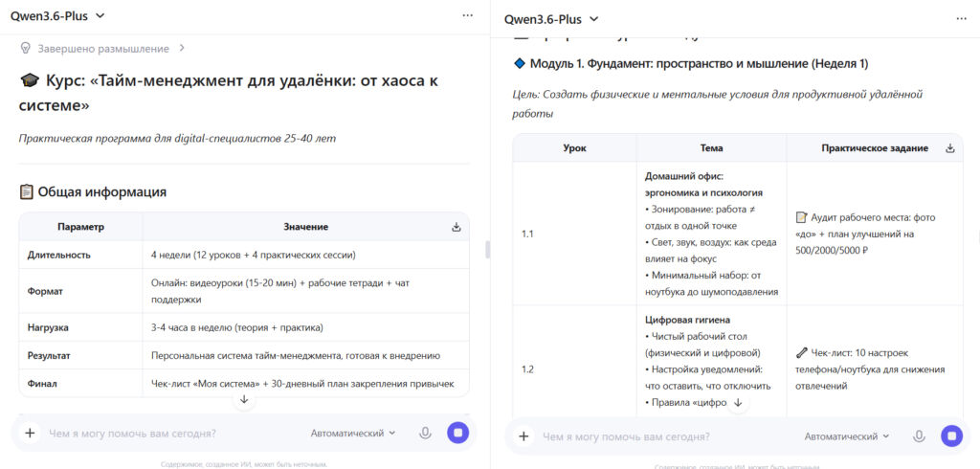Focus the message input in right window
Image resolution: width=980 pixels, height=469 pixels.
click(x=669, y=435)
